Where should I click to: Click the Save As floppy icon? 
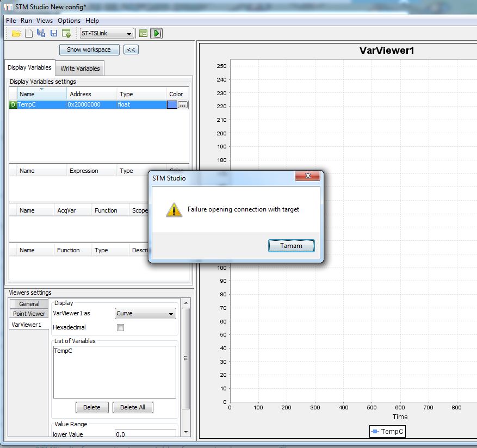point(41,33)
